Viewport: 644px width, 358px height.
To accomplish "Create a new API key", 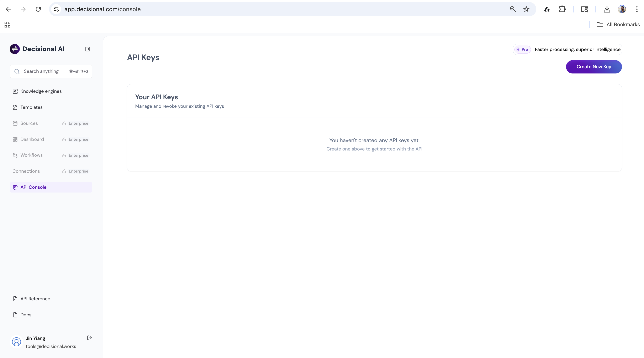I will tap(594, 67).
